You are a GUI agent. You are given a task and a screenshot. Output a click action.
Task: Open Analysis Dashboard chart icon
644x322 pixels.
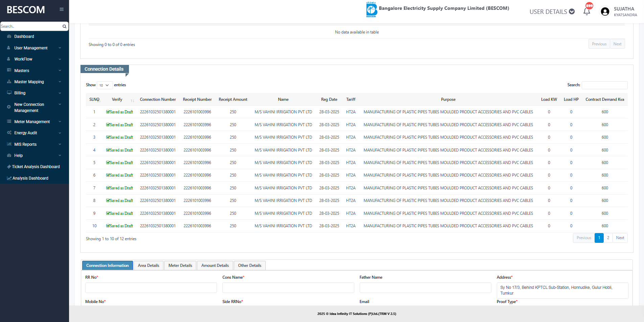(9, 178)
